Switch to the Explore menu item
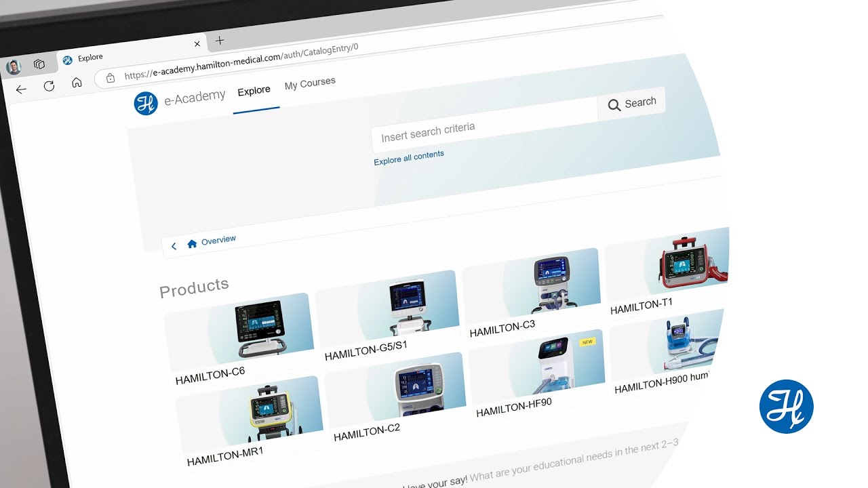Screen dimensions: 868x488 click(x=254, y=90)
